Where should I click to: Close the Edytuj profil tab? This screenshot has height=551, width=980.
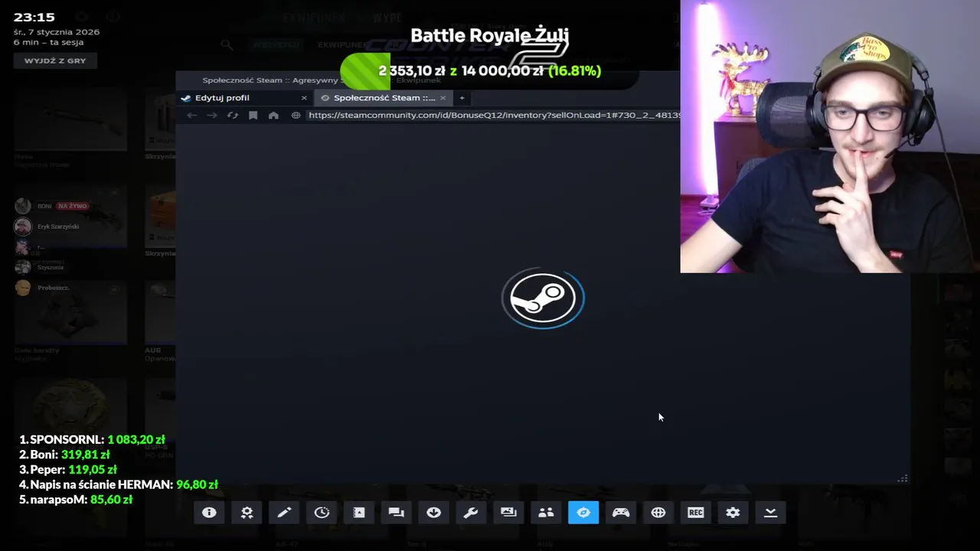[x=304, y=98]
